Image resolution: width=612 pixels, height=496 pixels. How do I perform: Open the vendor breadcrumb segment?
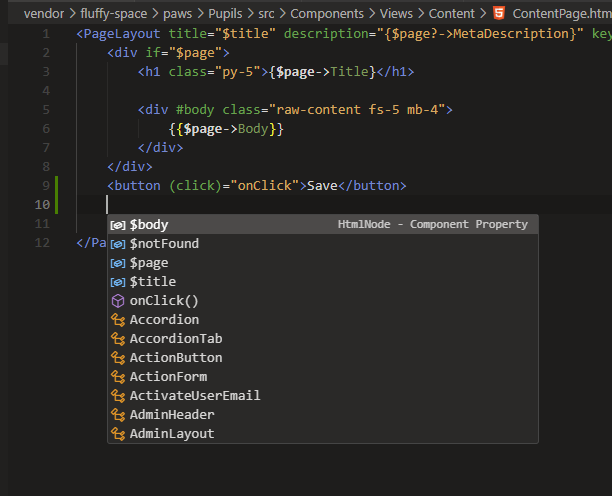pos(44,14)
